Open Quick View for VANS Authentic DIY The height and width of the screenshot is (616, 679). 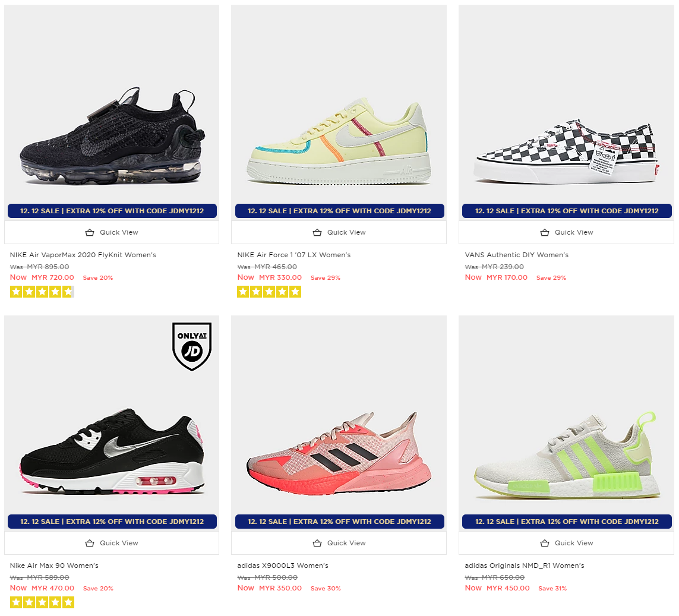click(x=566, y=232)
